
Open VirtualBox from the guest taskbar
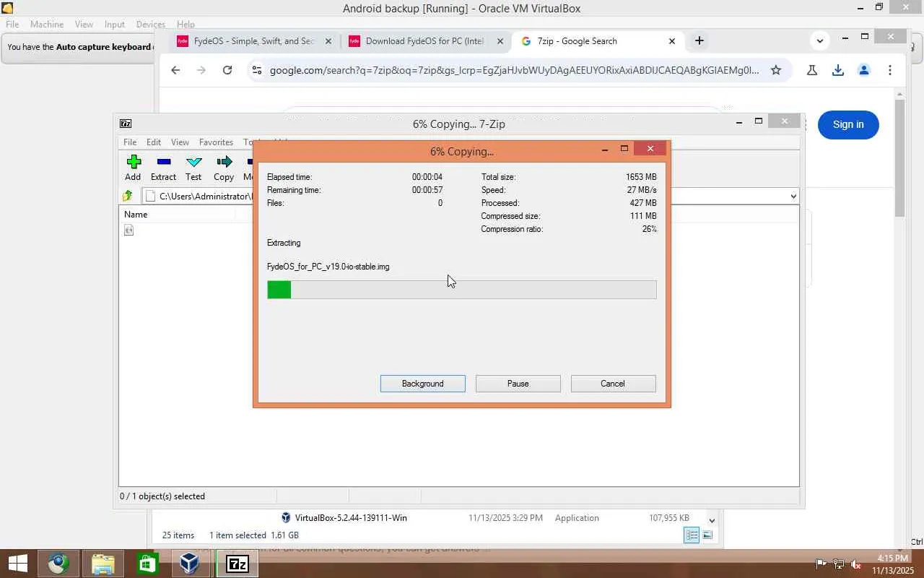[x=190, y=564]
